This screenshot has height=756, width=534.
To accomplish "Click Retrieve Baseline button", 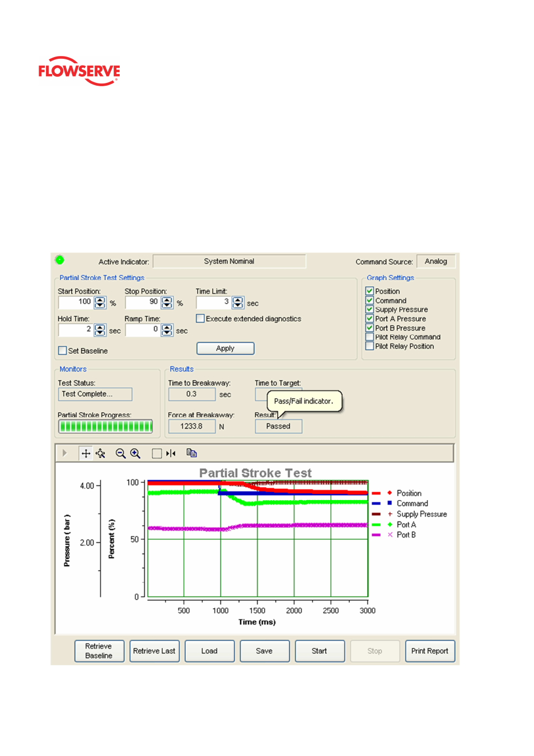I will [x=99, y=651].
